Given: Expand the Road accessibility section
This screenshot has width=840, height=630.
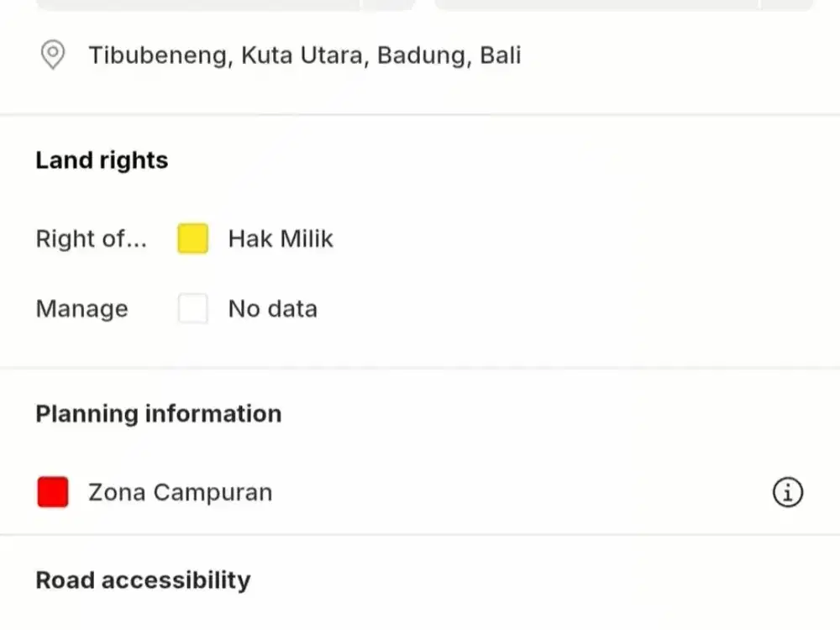Looking at the screenshot, I should [143, 580].
